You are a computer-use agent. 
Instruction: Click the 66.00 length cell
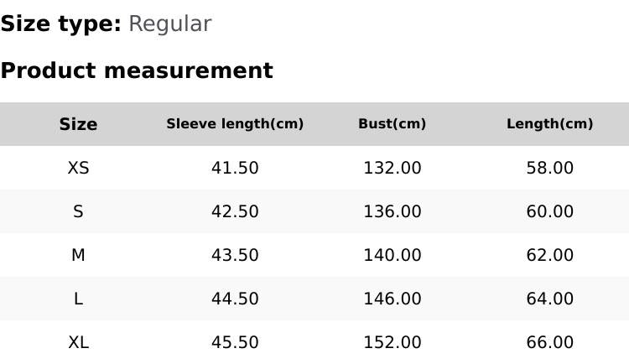(x=549, y=342)
